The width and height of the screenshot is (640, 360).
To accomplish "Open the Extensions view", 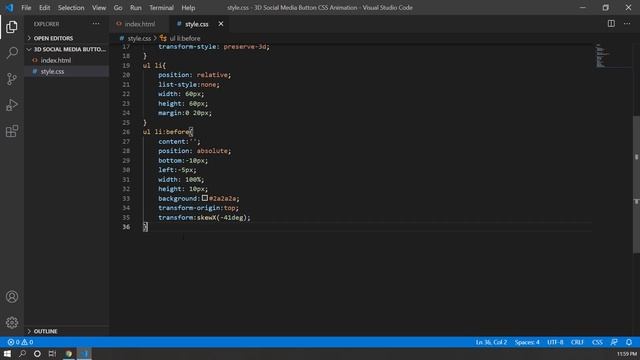I will coord(12,131).
